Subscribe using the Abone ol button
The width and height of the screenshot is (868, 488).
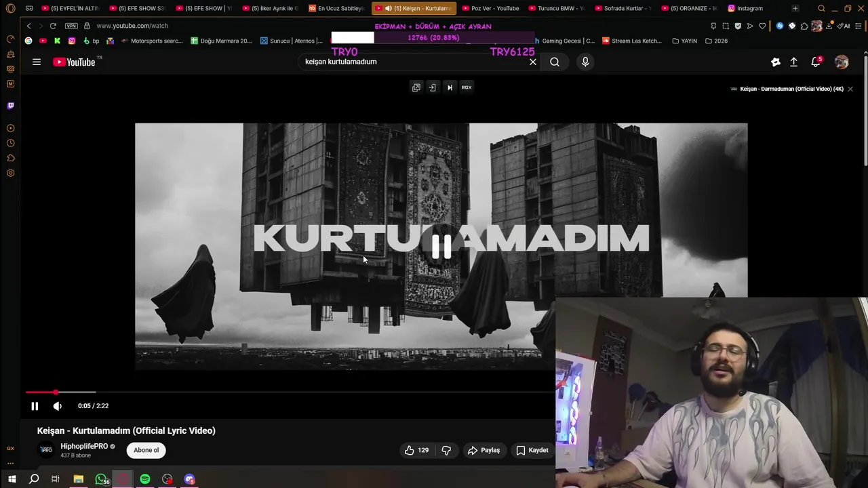[146, 450]
